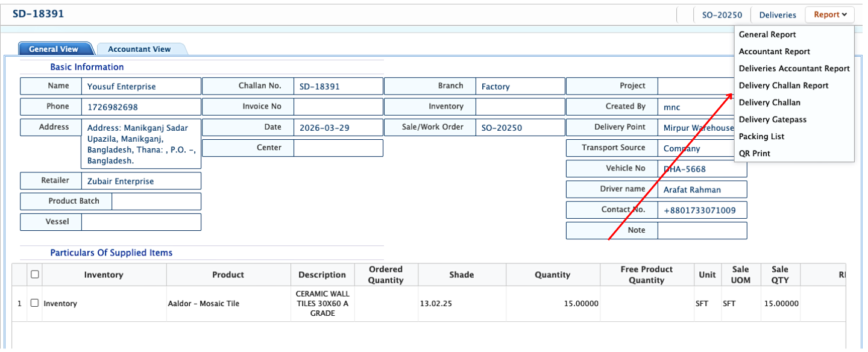Switch to Accountant View tab
The height and width of the screenshot is (352, 868).
click(139, 49)
